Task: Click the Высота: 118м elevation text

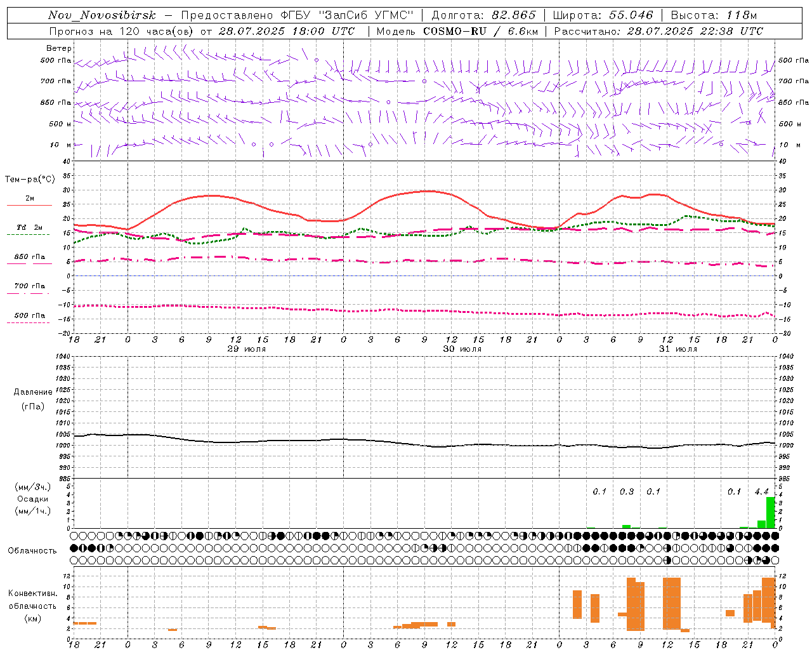Action: click(x=714, y=15)
